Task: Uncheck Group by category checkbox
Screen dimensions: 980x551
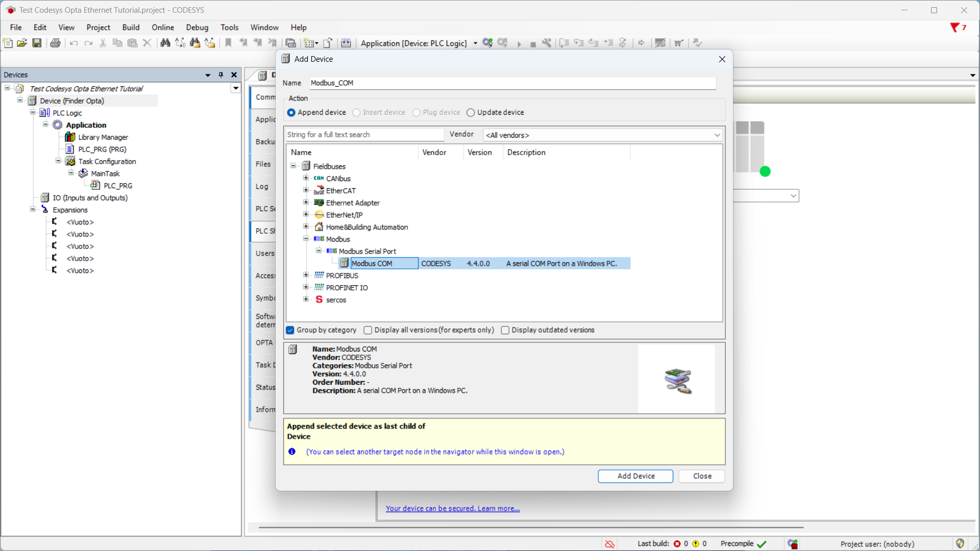Action: coord(290,330)
